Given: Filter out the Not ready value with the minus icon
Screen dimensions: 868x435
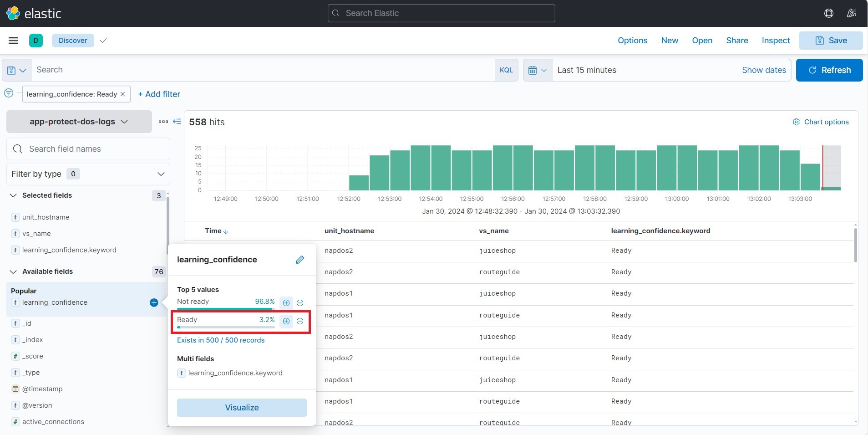Looking at the screenshot, I should [x=300, y=303].
